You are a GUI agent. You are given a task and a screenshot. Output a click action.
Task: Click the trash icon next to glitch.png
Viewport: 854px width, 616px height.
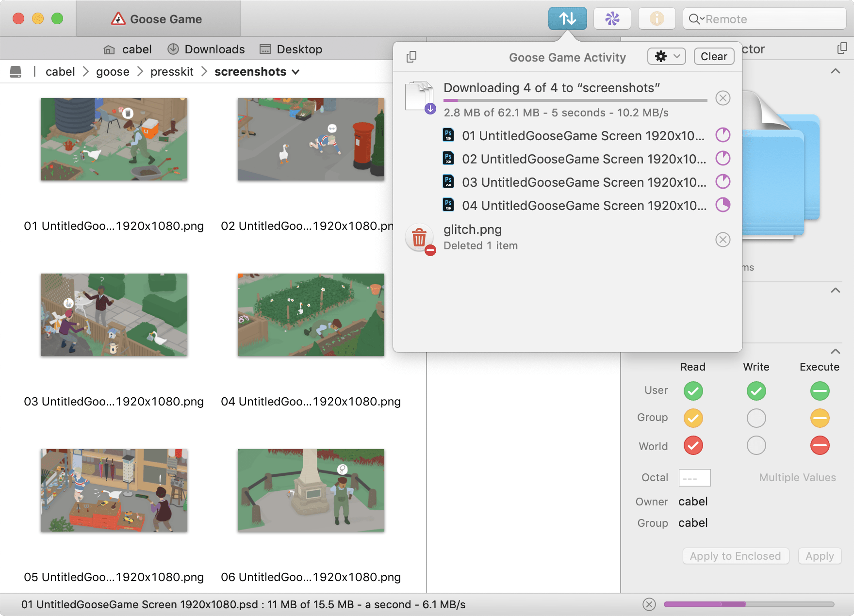[x=419, y=238]
